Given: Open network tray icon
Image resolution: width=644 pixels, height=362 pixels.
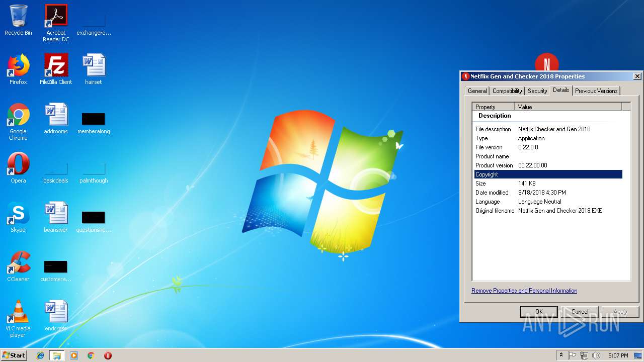Looking at the screenshot, I should point(584,355).
